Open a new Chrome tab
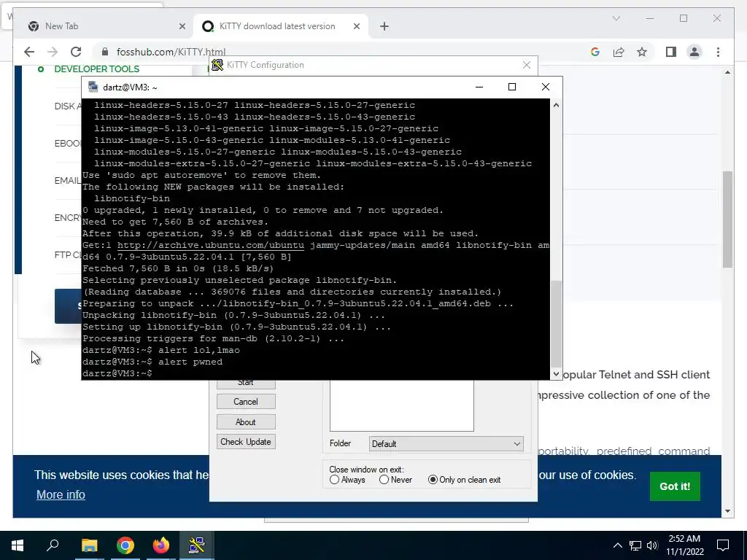747x560 pixels. 384,26
